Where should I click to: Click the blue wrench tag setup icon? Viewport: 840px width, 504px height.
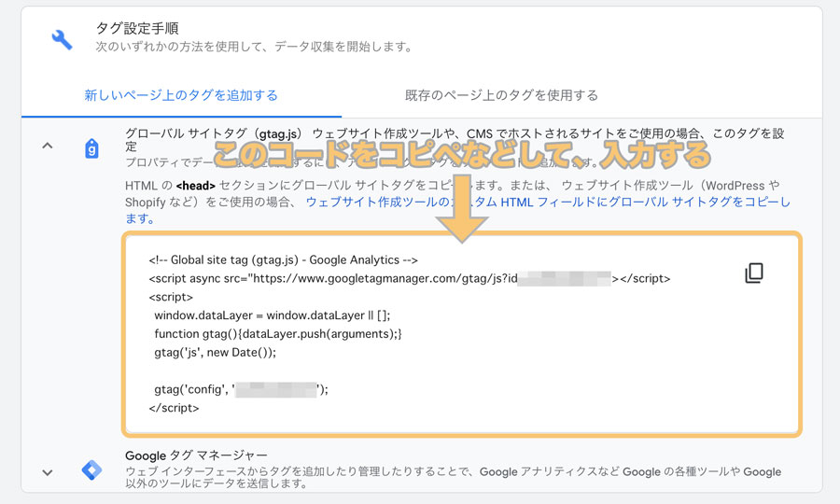tap(62, 39)
